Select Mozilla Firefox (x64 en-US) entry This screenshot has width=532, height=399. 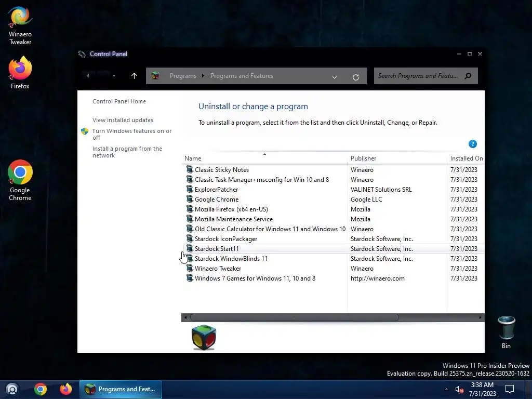[x=334, y=209]
